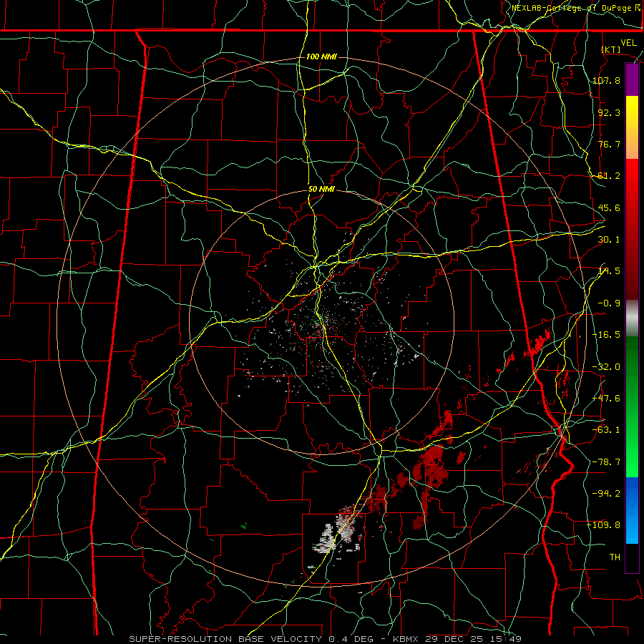644x644 pixels.
Task: Pick the purple segment of velocity color bar
Action: [x=632, y=80]
